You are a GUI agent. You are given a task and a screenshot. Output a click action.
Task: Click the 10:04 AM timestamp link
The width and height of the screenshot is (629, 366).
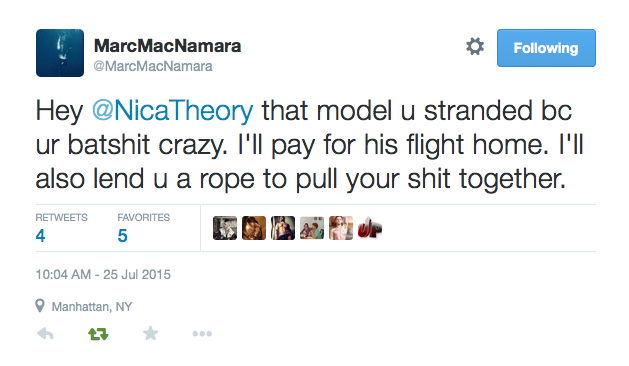coord(103,274)
